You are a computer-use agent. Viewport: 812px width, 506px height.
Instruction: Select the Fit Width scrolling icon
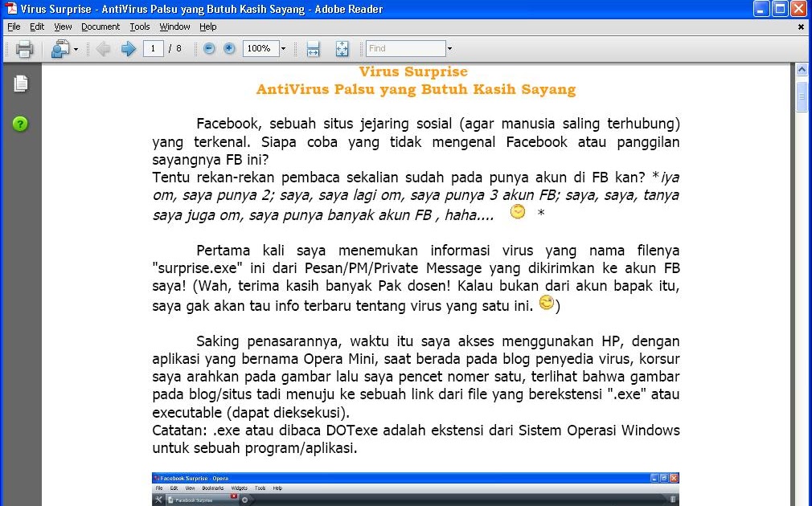pos(313,49)
